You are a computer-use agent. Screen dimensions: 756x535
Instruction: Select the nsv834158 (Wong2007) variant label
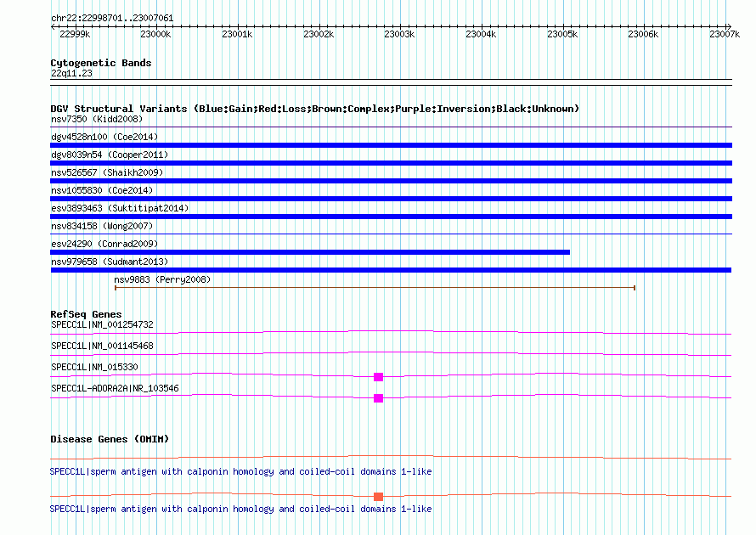point(102,226)
